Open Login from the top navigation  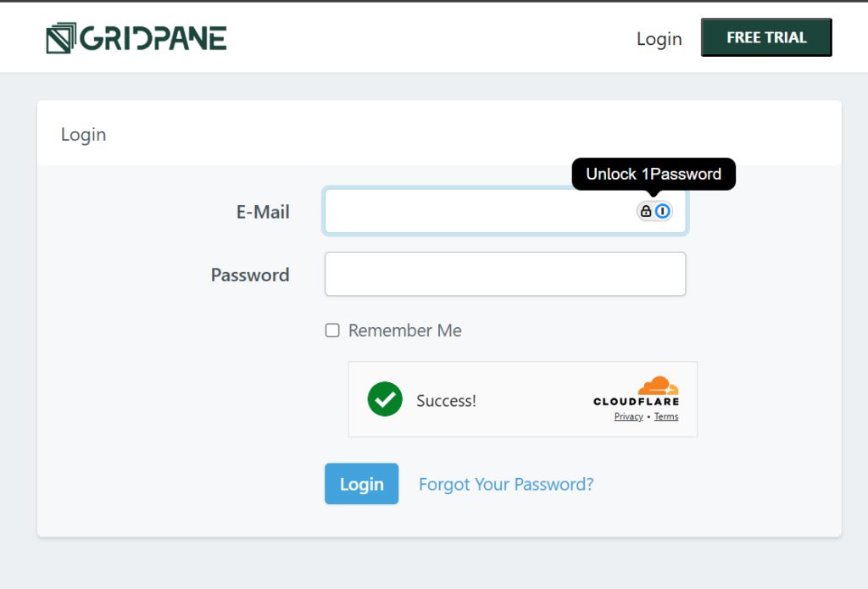(659, 39)
